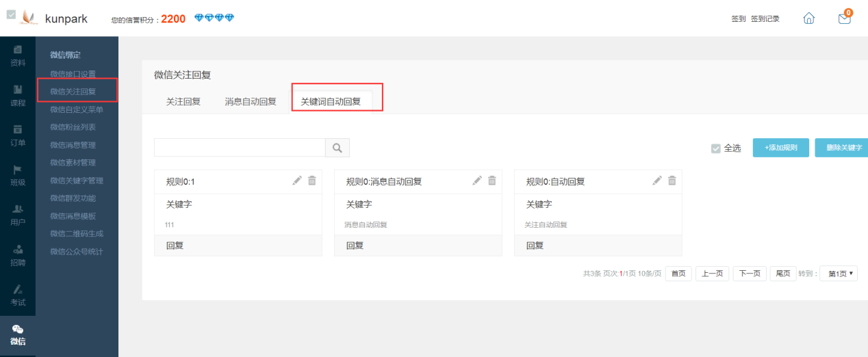Open 微信关注回复 submenu item
Viewport: 868px width, 357px height.
(73, 91)
